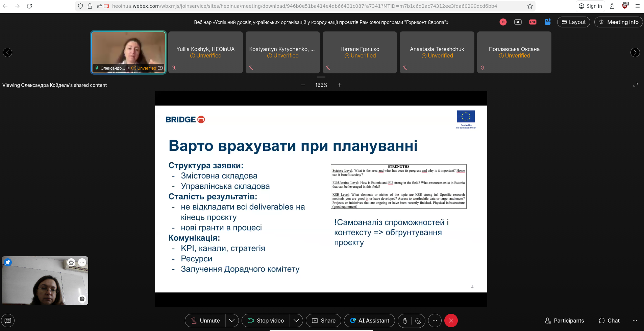The image size is (644, 331).
Task: Toggle closed captions at bottom left
Action: (8, 321)
